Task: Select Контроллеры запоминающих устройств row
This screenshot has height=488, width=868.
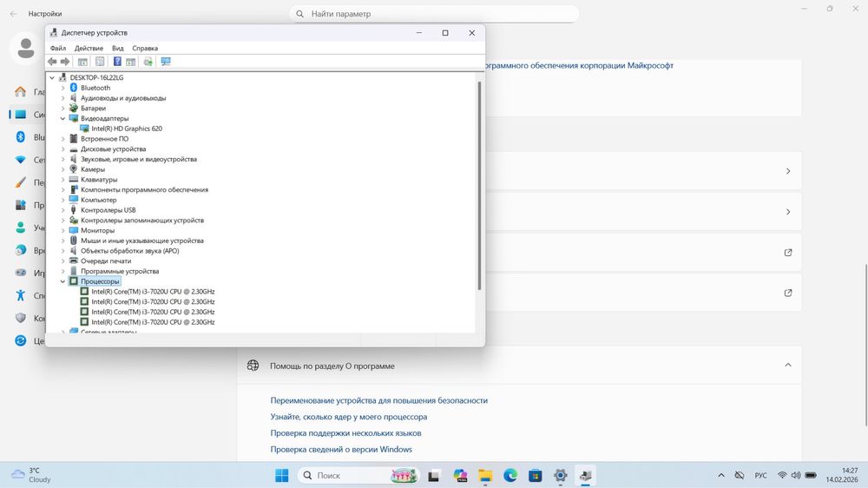Action: tap(142, 220)
